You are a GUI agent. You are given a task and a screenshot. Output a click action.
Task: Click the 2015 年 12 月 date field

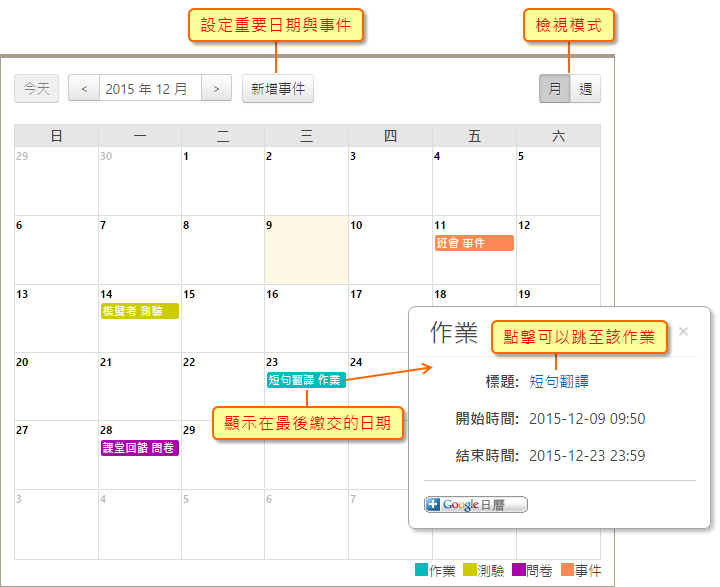coord(150,89)
